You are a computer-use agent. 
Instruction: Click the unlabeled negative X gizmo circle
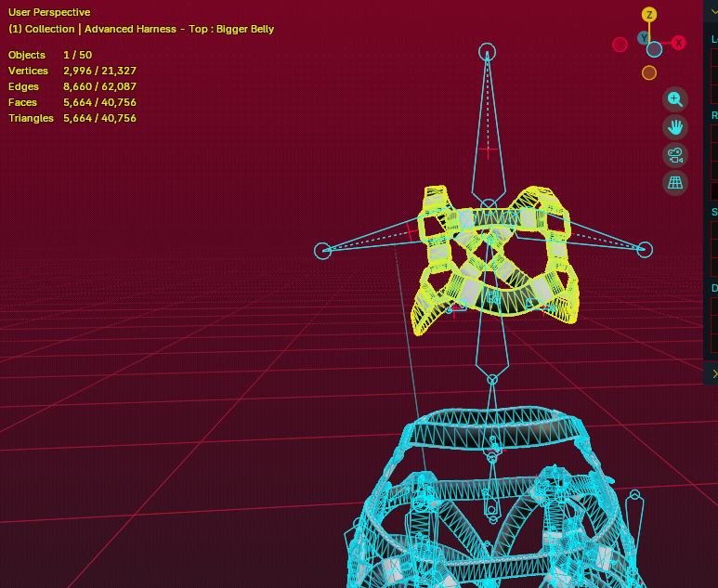(x=620, y=45)
